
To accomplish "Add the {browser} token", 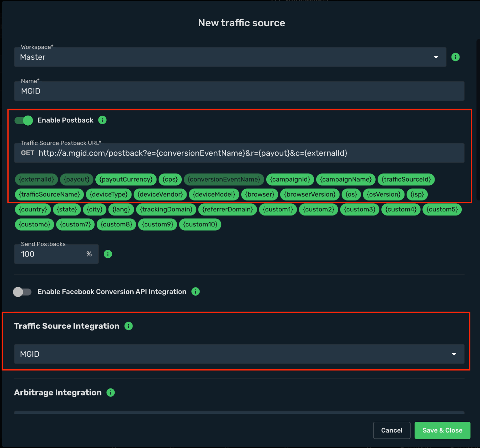I will pos(260,194).
